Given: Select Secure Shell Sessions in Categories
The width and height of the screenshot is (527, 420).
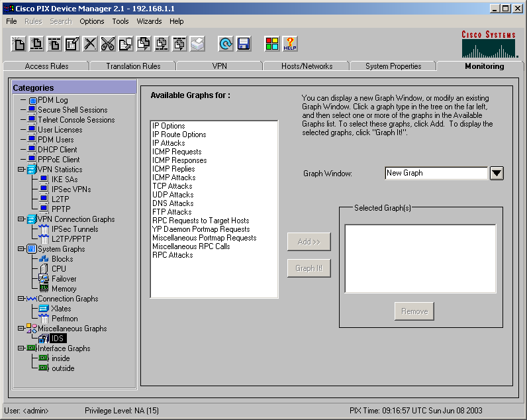Looking at the screenshot, I should pyautogui.click(x=73, y=110).
